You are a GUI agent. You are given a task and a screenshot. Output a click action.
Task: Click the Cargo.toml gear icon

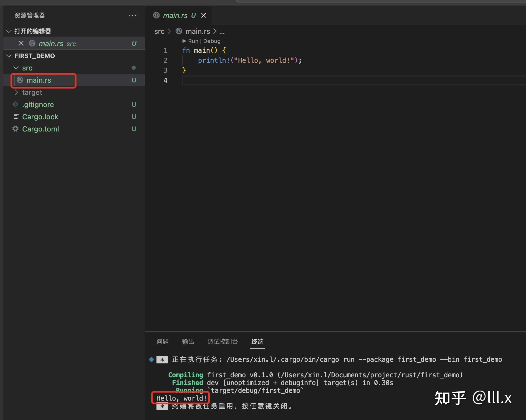(x=16, y=129)
